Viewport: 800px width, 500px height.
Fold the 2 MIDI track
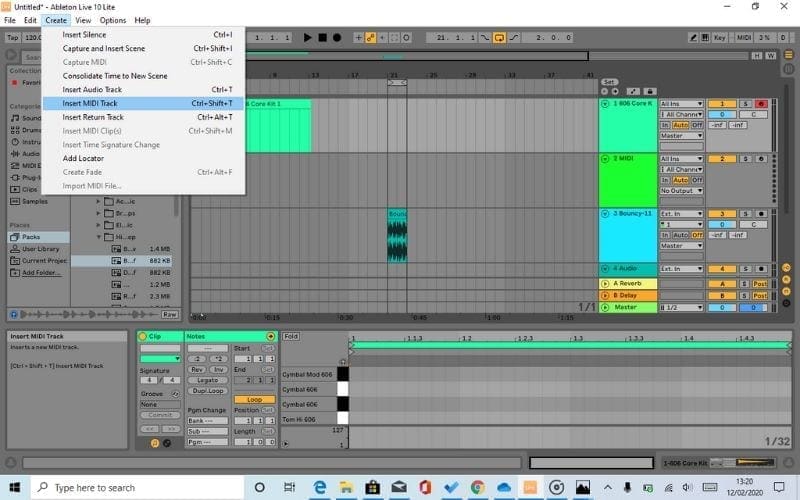[605, 159]
